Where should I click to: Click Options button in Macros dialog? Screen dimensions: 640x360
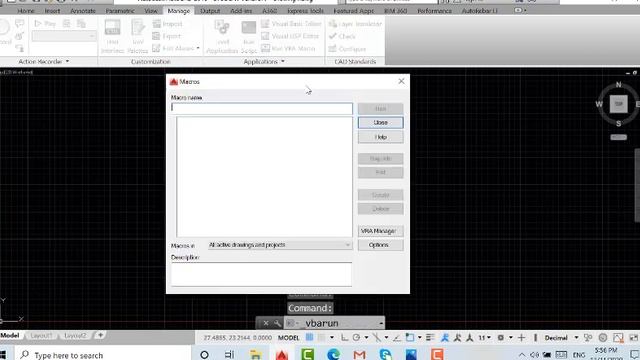click(380, 245)
